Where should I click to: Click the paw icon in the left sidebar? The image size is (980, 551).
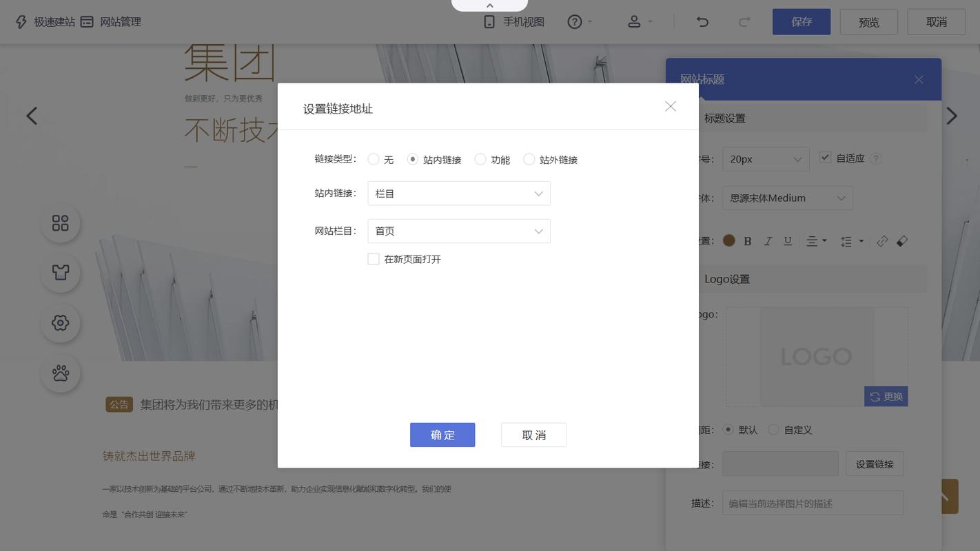(x=61, y=373)
